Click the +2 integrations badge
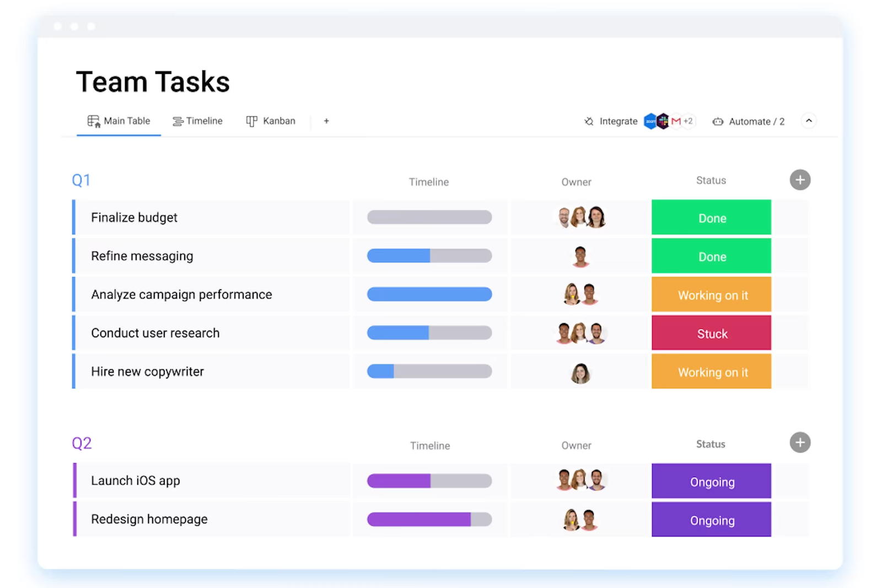 tap(689, 121)
